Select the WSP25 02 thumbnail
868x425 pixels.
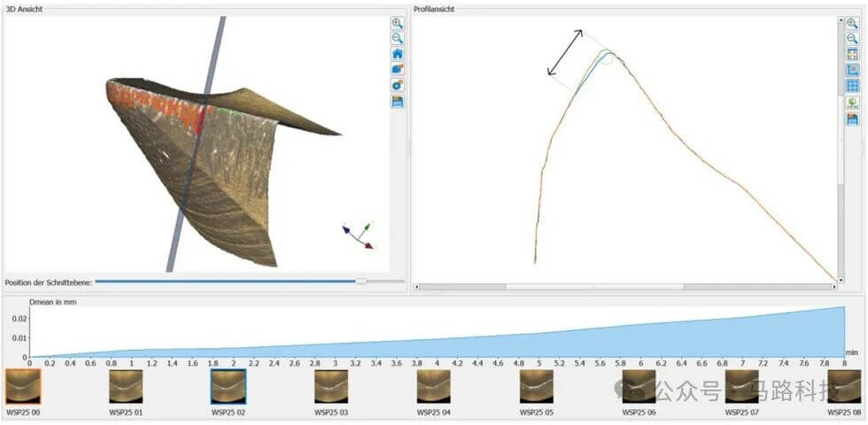click(x=228, y=387)
